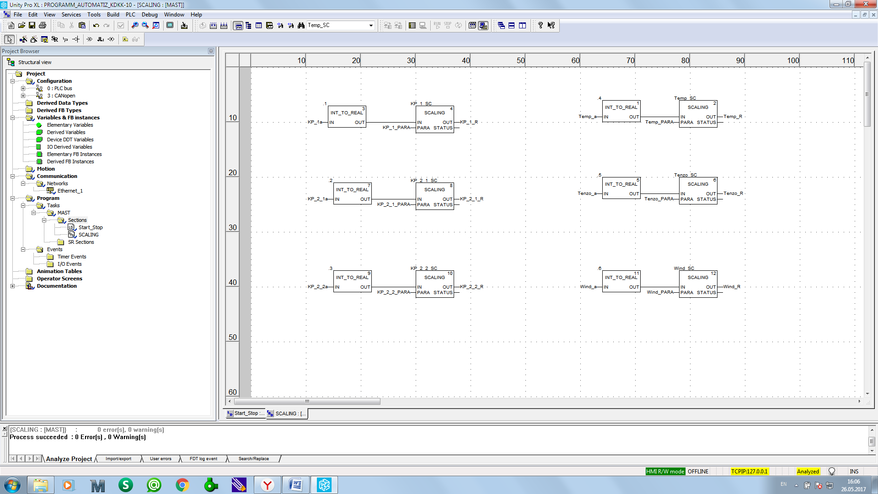The width and height of the screenshot is (878, 494).
Task: Click the New project toolbar icon
Action: [x=11, y=26]
